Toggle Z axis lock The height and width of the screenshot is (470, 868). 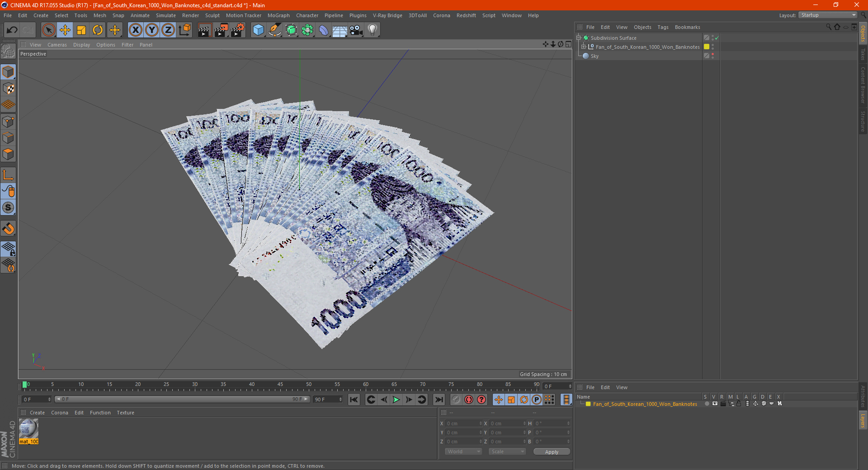coord(168,30)
